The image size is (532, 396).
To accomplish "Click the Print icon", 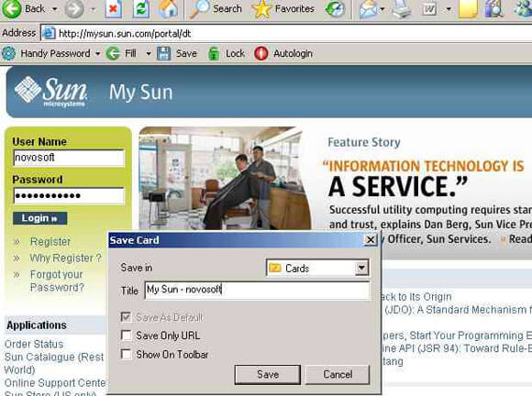I will [402, 9].
